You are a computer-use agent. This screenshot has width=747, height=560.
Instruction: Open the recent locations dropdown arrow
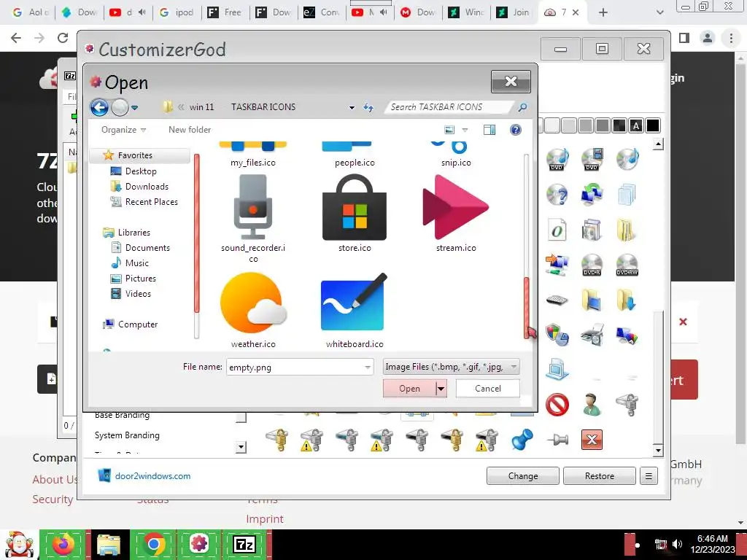point(135,108)
